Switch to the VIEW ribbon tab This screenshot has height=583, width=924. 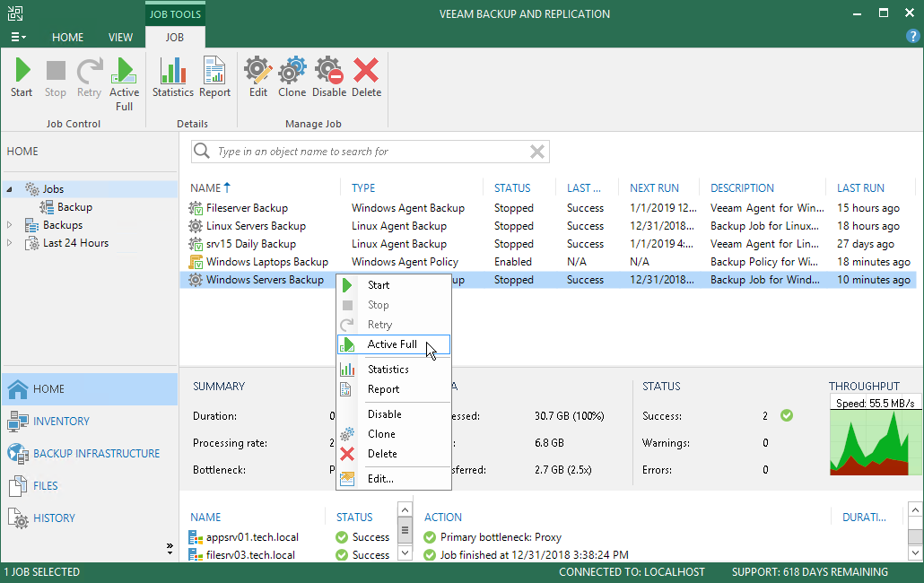(x=120, y=37)
